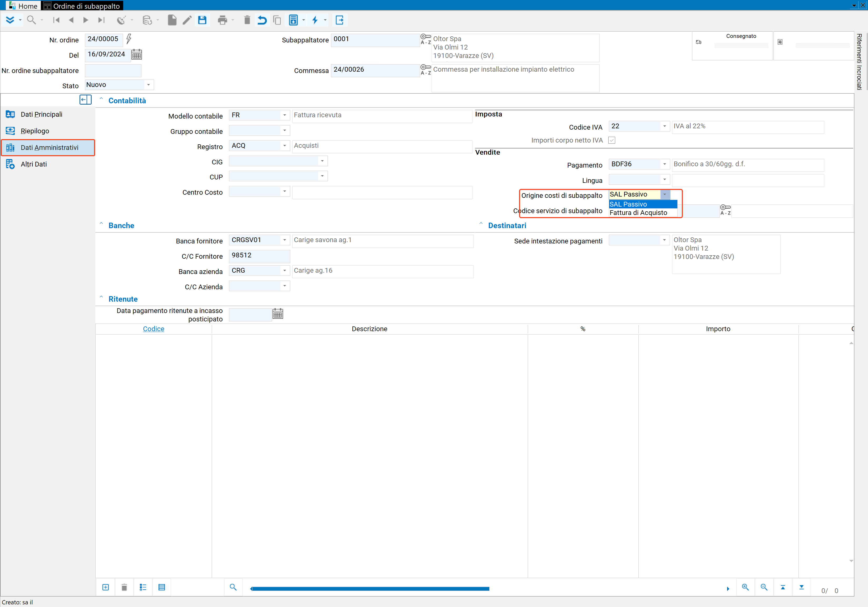Click the double-chevron expand toolbar icon
Viewport: 868px width, 607px height.
pyautogui.click(x=10, y=20)
